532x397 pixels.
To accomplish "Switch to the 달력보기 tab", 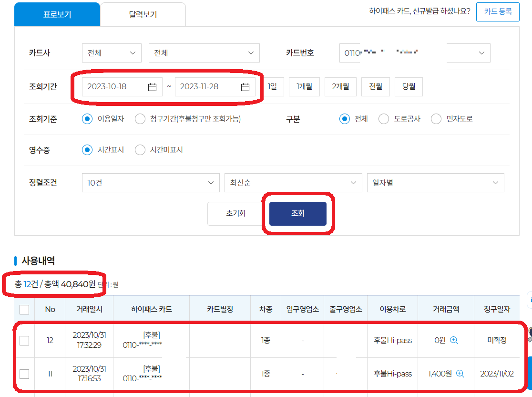I will (143, 14).
